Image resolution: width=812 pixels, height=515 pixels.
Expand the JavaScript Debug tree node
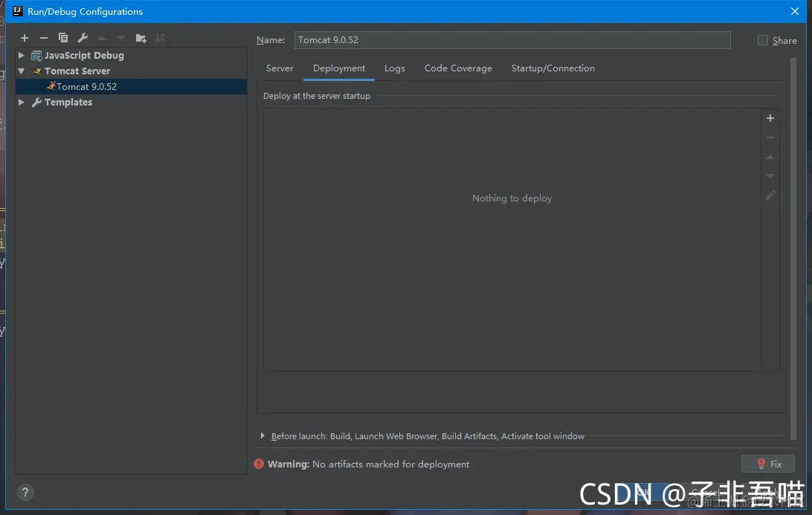coord(22,56)
